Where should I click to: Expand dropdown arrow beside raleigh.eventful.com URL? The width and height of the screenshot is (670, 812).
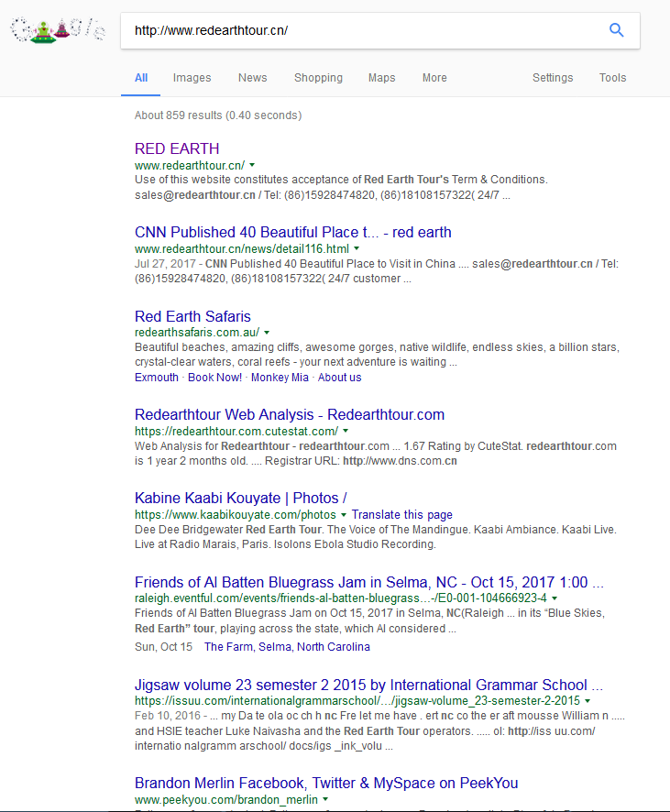555,598
